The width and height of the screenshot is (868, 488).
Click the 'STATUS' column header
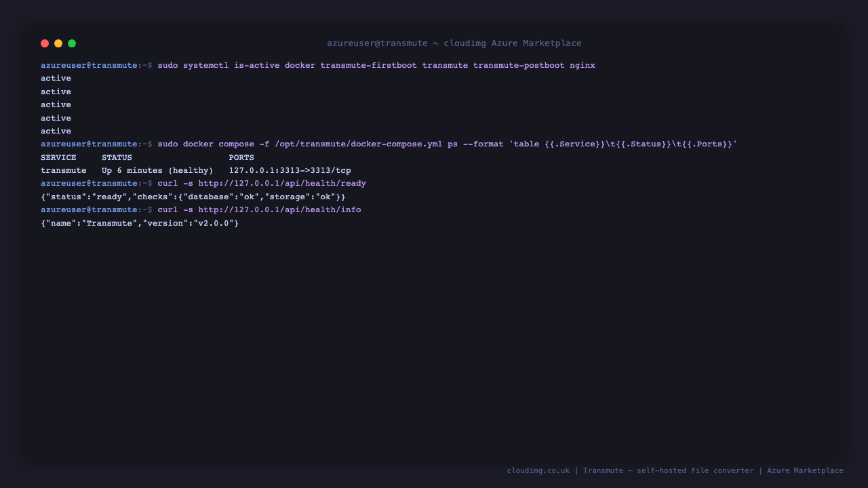point(117,157)
